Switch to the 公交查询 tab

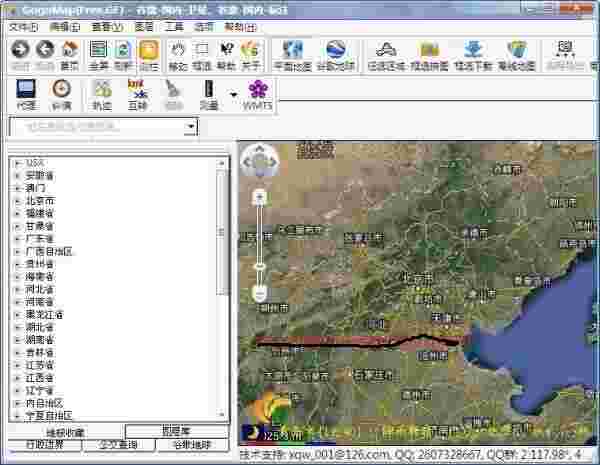point(120,445)
